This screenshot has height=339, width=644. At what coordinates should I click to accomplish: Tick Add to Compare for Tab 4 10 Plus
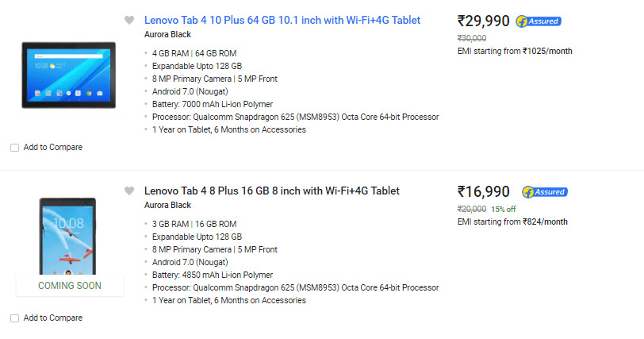tap(15, 148)
